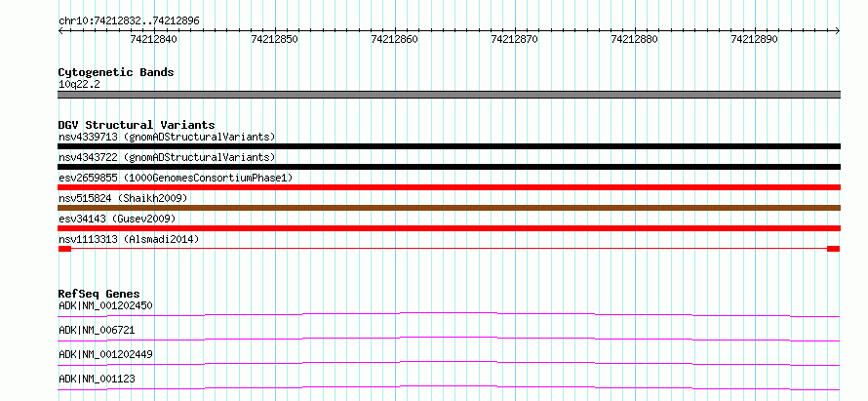Click ruler coordinate 74212850
The image size is (868, 401).
[x=274, y=39]
